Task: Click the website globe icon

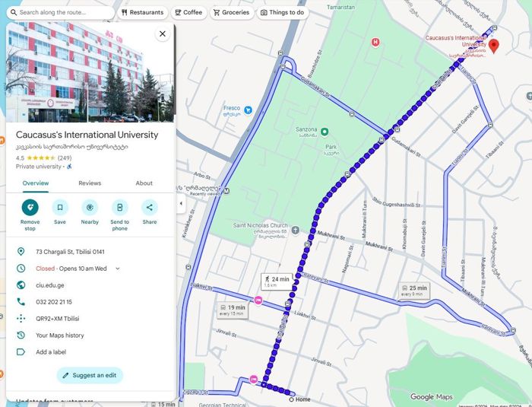Action: [21, 285]
